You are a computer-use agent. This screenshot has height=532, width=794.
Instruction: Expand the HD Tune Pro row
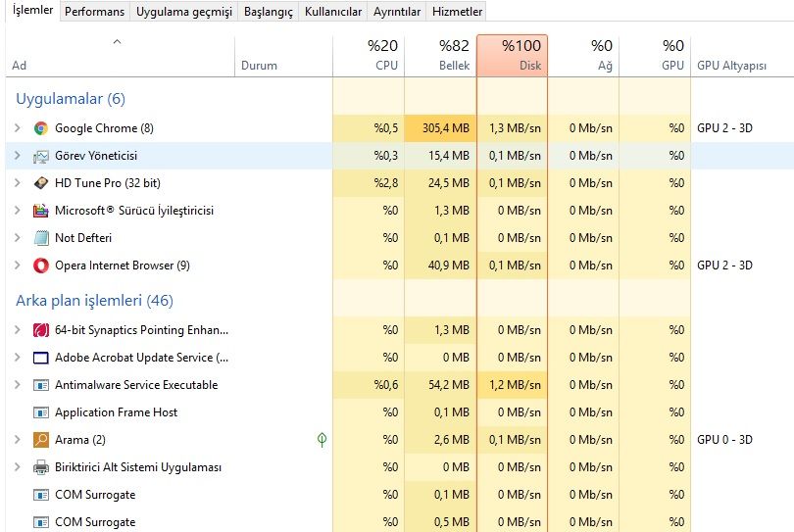tap(18, 183)
